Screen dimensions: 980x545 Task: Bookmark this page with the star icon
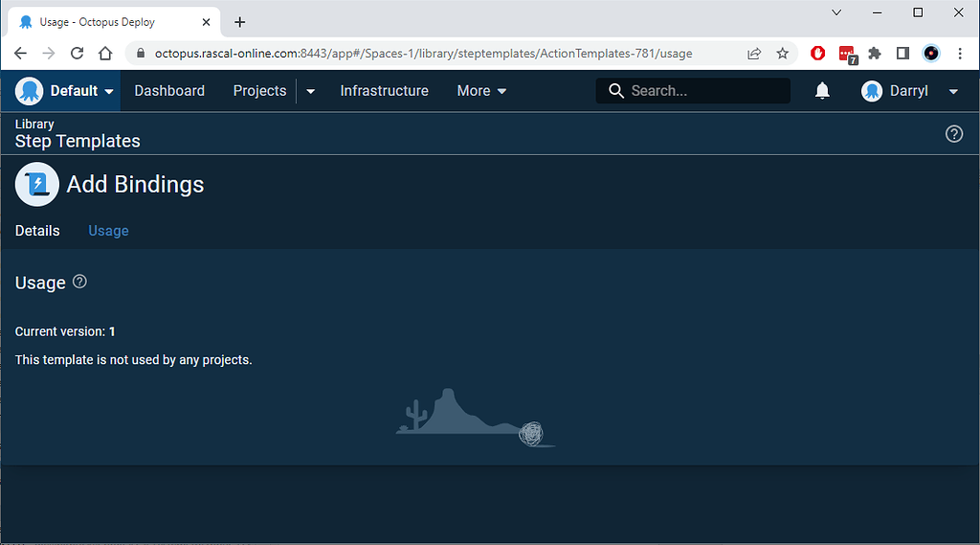pos(783,54)
